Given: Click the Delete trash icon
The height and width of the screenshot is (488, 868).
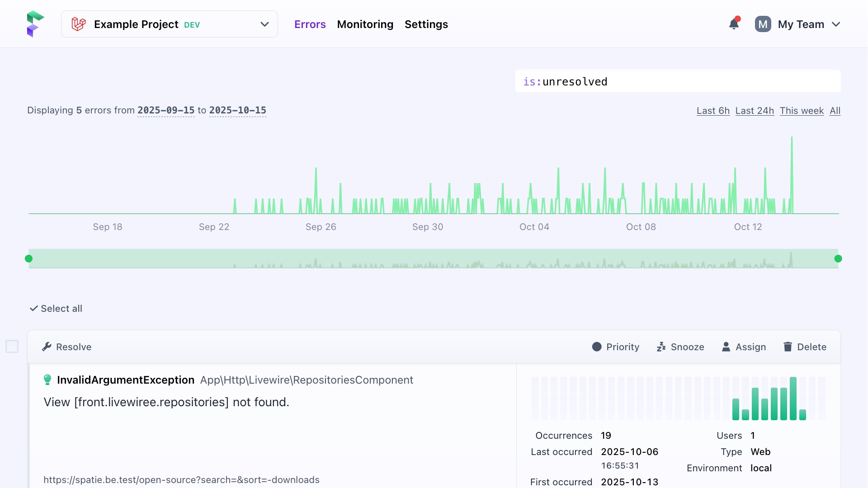Looking at the screenshot, I should tap(788, 347).
